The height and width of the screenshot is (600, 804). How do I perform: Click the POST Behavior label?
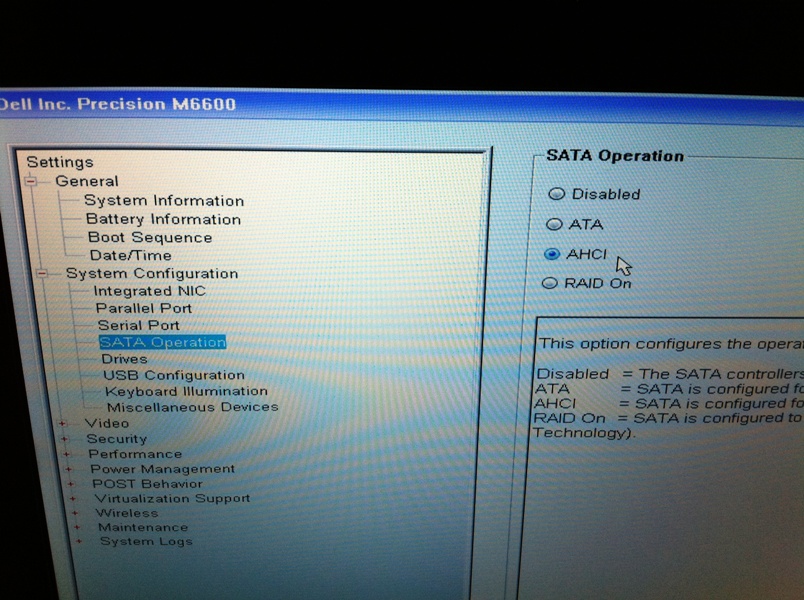pyautogui.click(x=148, y=484)
